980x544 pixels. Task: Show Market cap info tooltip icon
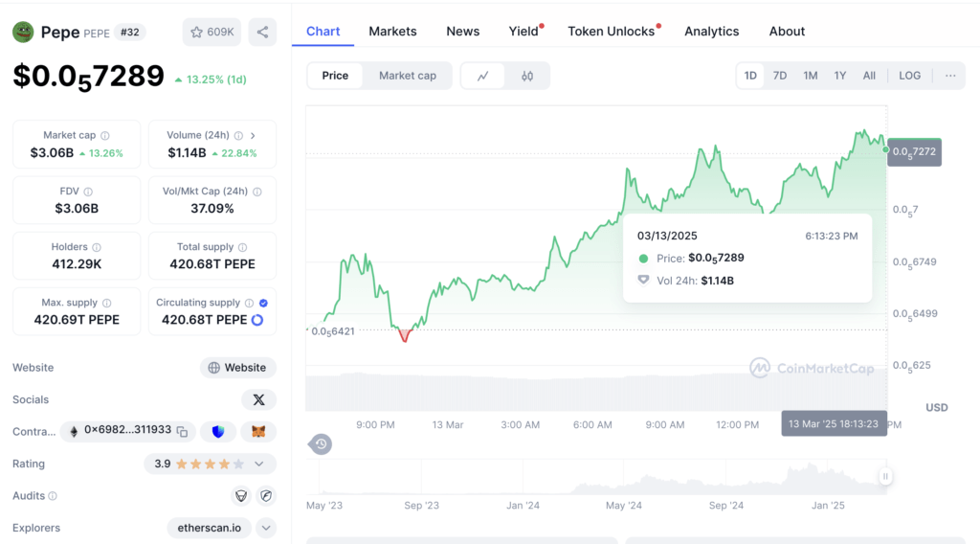tap(105, 136)
